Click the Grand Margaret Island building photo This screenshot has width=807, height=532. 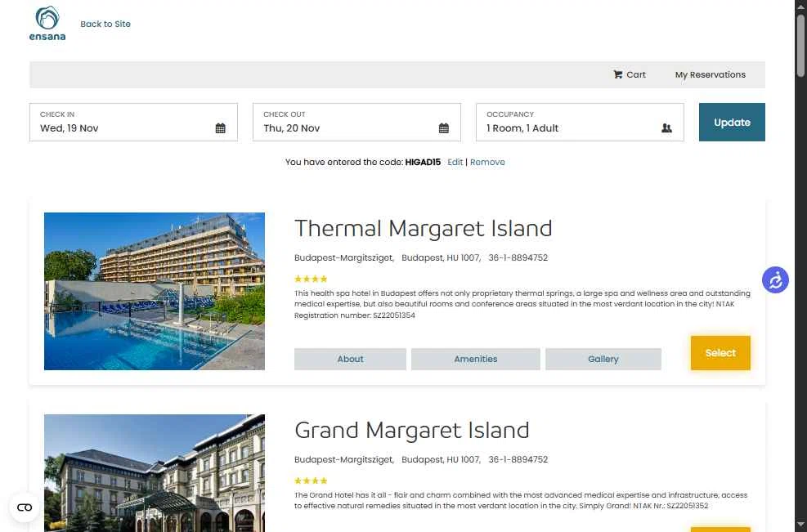click(x=155, y=473)
